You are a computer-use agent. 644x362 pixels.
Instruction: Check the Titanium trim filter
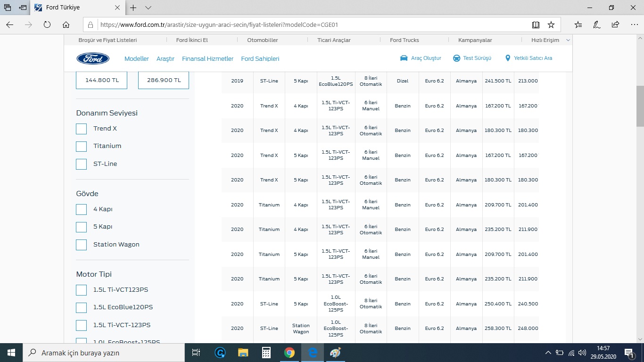(x=81, y=146)
